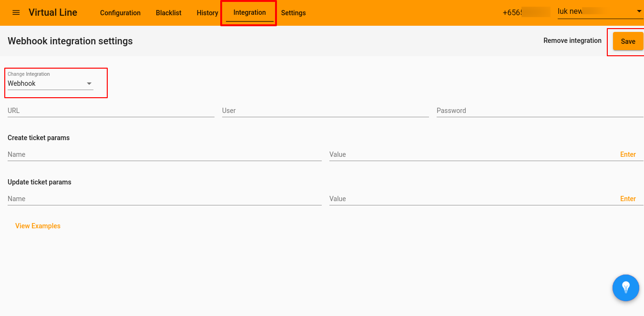The image size is (644, 316).
Task: Click Enter beside Update ticket params
Action: 628,199
